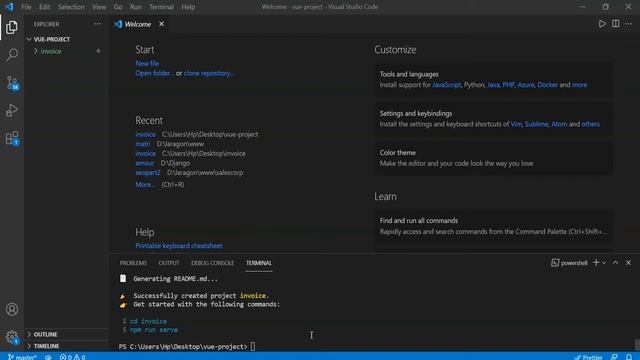Open the feedback icon in status bar

(x=614, y=357)
